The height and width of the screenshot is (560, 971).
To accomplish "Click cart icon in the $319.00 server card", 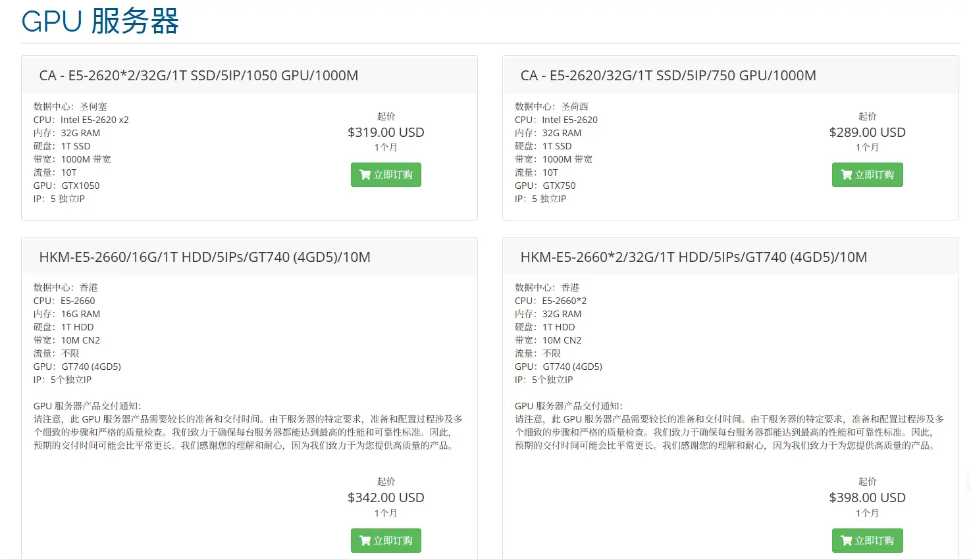I will (365, 175).
